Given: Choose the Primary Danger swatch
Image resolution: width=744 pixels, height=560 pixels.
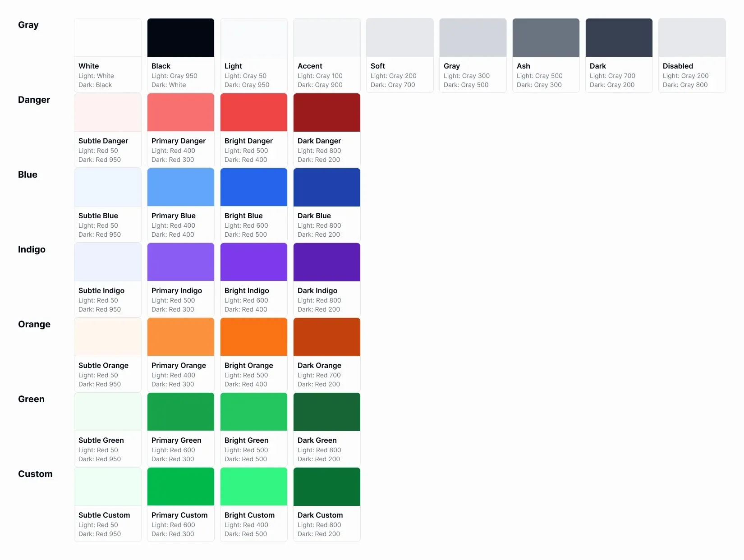Looking at the screenshot, I should 181,112.
